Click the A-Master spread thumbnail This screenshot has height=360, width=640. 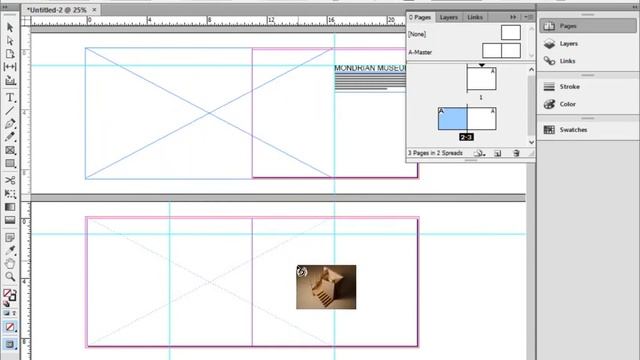[x=501, y=51]
